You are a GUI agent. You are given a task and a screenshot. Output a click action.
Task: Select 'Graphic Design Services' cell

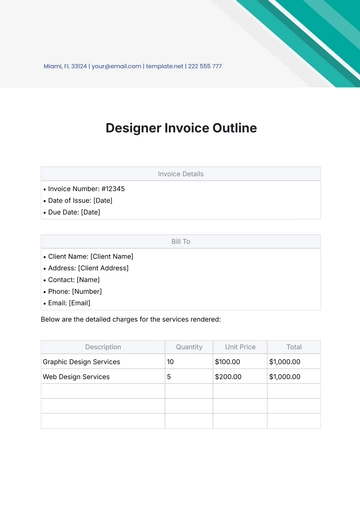click(x=103, y=362)
